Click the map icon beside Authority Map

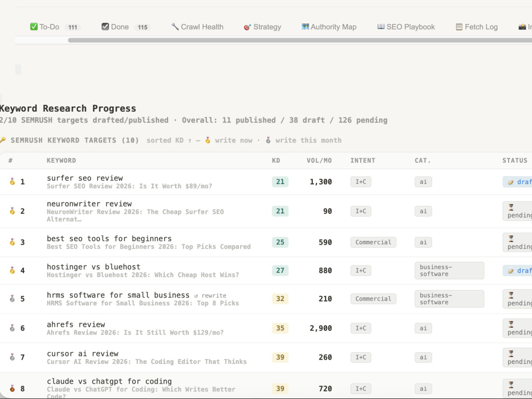(305, 27)
